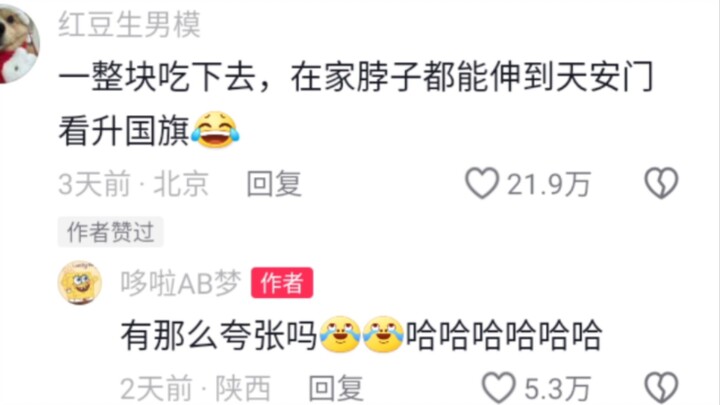Open the 红豆生男模 dog avatar
The width and height of the screenshot is (720, 405).
point(17,44)
